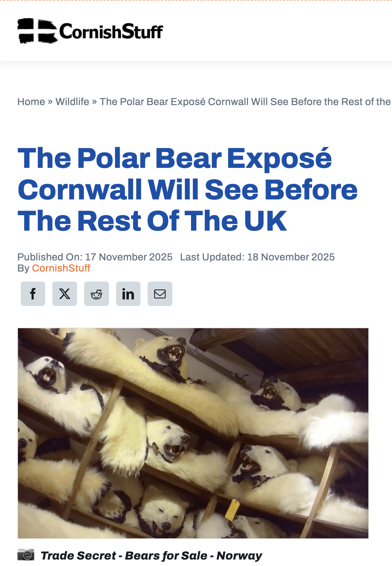The image size is (392, 566).
Task: Share article on X
Action: tap(64, 294)
